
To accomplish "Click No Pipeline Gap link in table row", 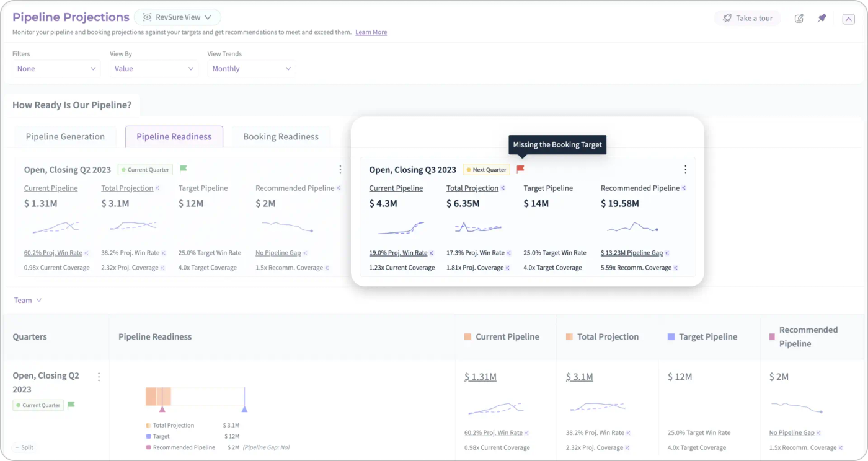I will [792, 433].
